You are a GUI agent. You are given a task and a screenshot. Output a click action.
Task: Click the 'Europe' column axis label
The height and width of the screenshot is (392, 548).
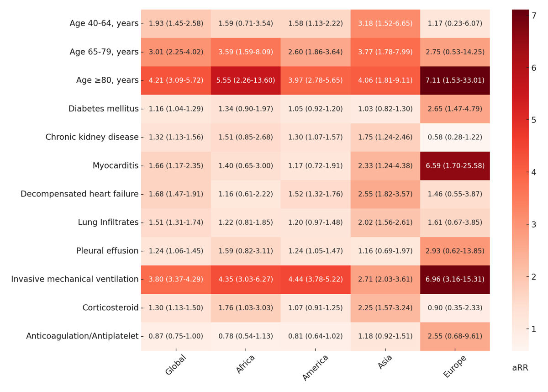coord(454,367)
